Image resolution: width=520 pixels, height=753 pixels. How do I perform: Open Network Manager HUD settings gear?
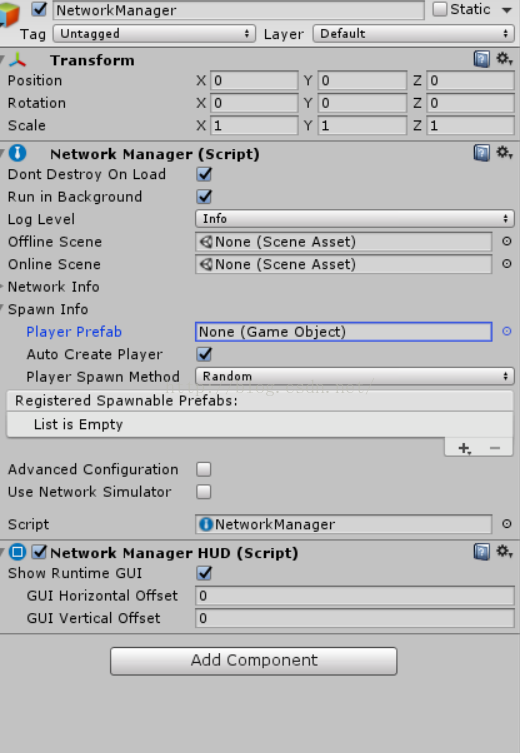point(504,551)
